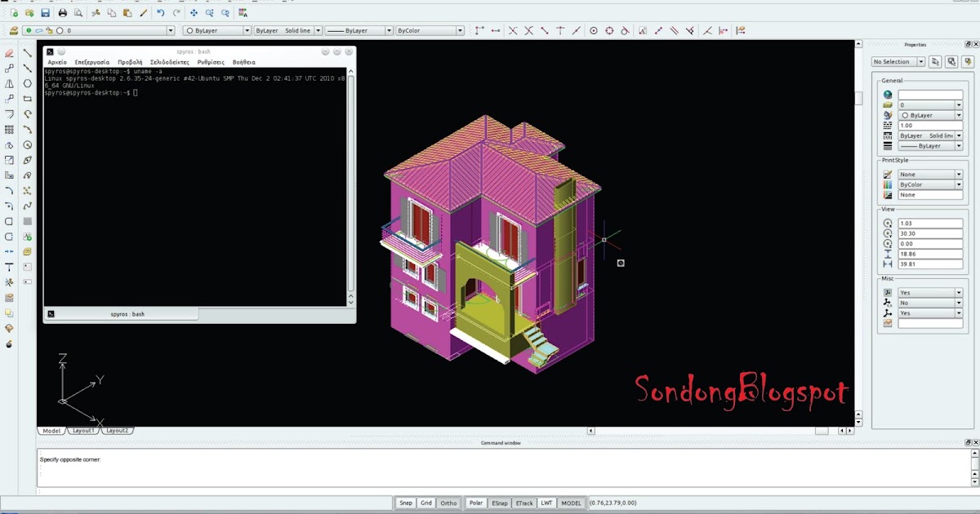Image resolution: width=980 pixels, height=514 pixels.
Task: Select the Hatch fill tool
Action: point(28,221)
